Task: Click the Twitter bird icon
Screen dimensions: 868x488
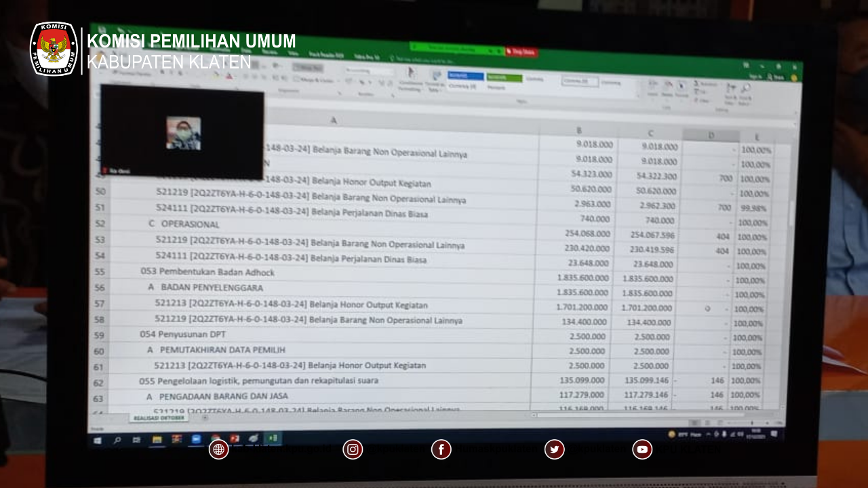Action: click(555, 449)
